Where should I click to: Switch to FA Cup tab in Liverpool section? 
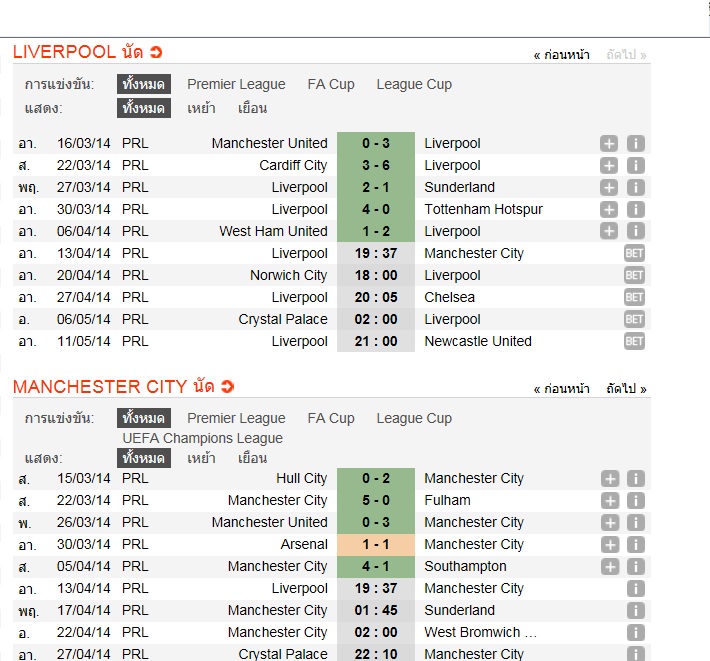point(331,84)
